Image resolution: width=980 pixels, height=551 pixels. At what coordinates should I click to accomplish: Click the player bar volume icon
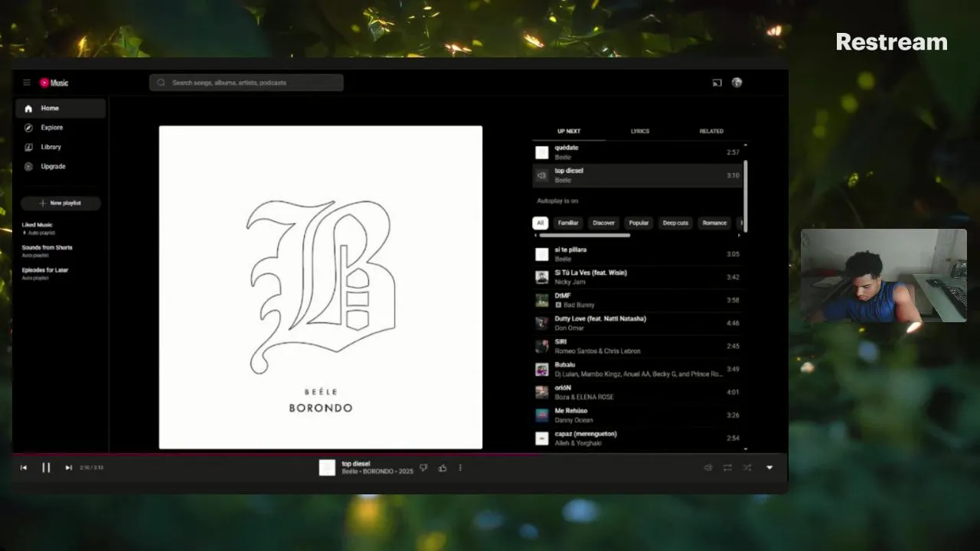tap(708, 468)
